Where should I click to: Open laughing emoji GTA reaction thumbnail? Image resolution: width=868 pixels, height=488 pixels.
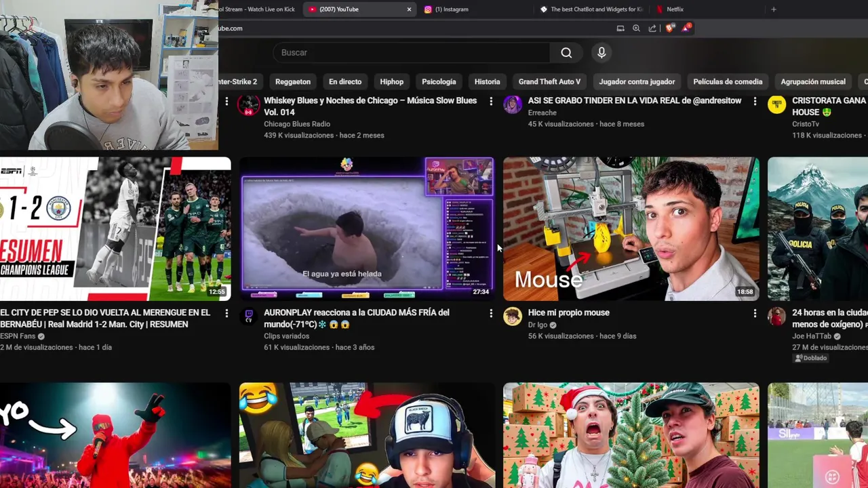[x=367, y=435]
